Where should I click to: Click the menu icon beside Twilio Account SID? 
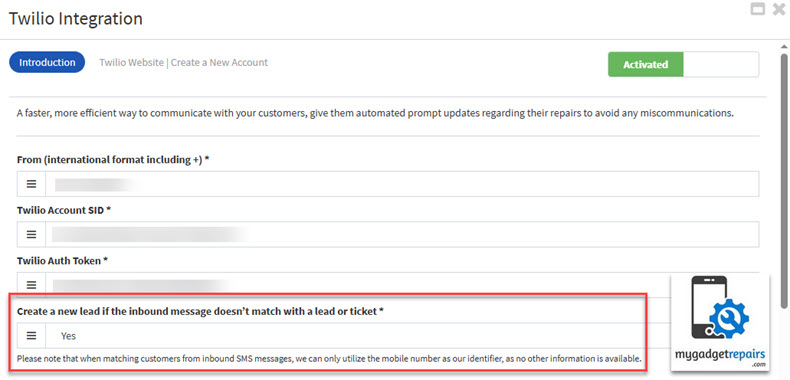pos(31,234)
